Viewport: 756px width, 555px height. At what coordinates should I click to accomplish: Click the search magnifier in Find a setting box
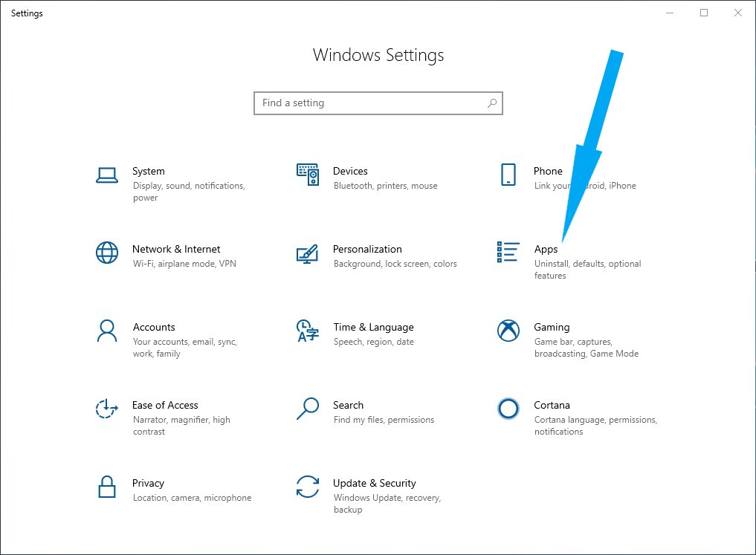coord(492,103)
